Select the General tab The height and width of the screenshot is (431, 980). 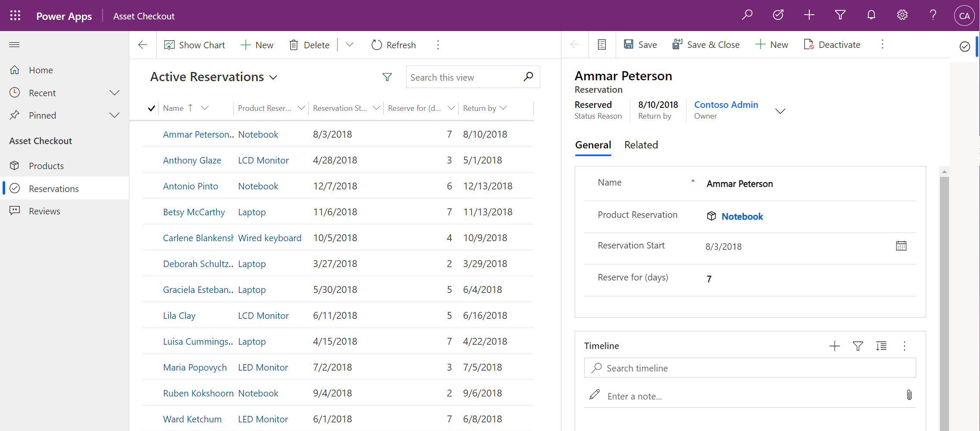[593, 145]
